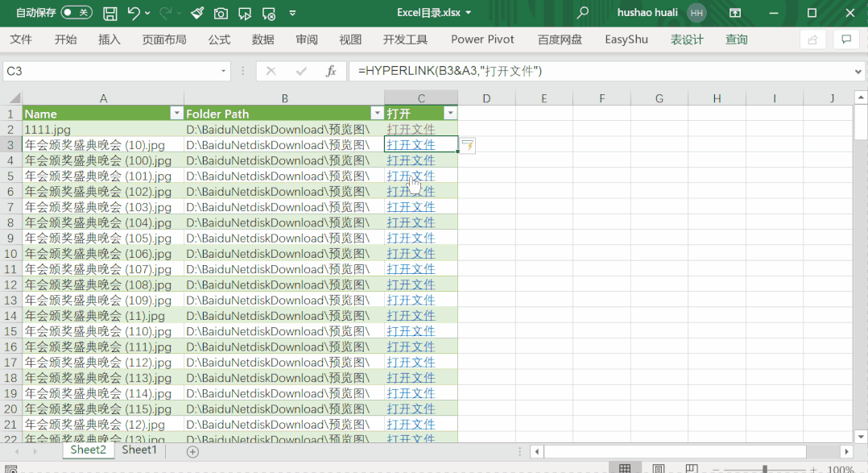Click the 打开文件 link in row 10
The width and height of the screenshot is (868, 473).
411,253
